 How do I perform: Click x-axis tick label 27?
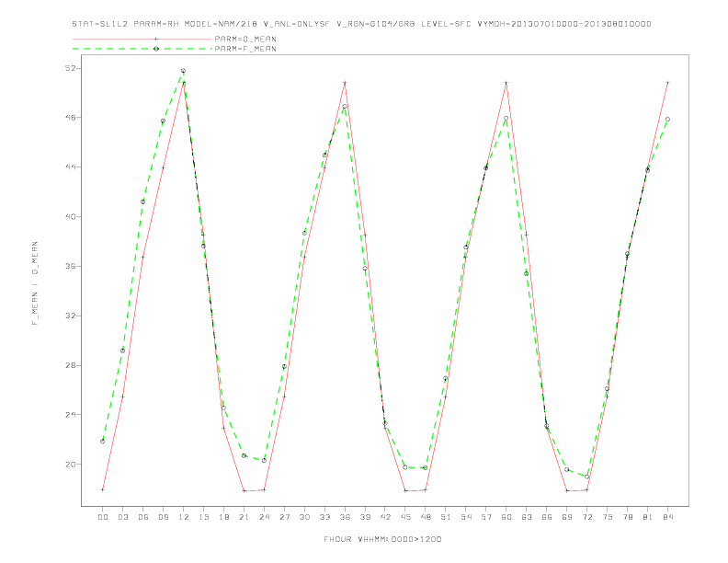pos(284,517)
